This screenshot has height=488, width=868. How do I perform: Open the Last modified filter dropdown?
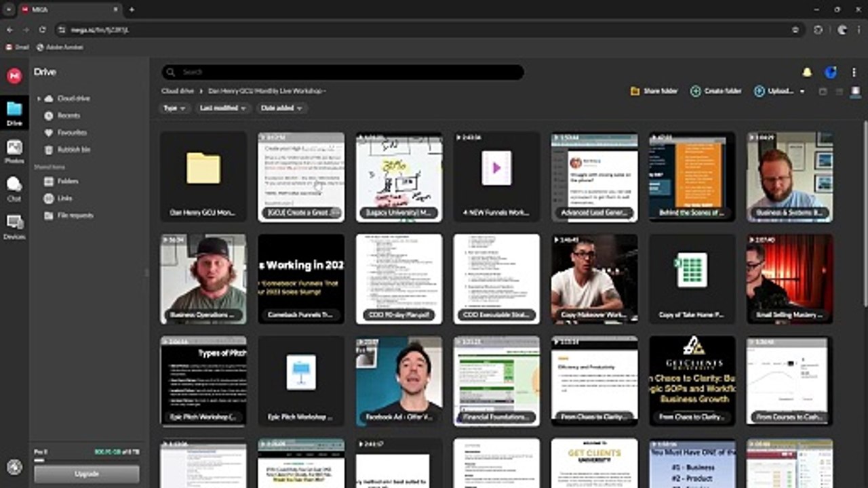pyautogui.click(x=223, y=108)
